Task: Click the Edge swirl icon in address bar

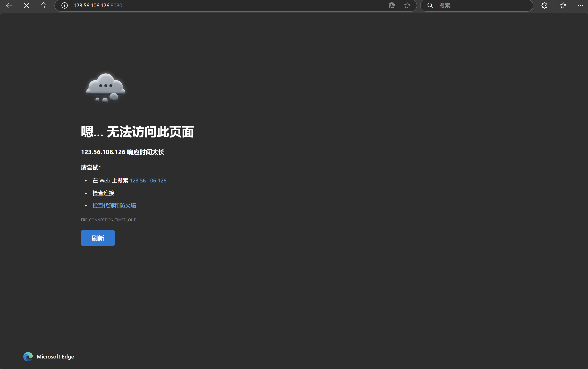Action: [x=392, y=5]
